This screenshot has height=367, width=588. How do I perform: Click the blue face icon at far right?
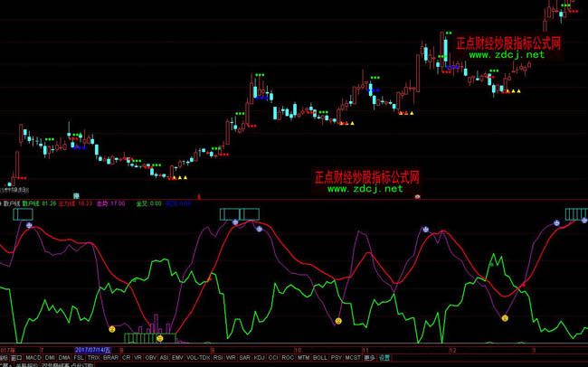[x=555, y=221]
